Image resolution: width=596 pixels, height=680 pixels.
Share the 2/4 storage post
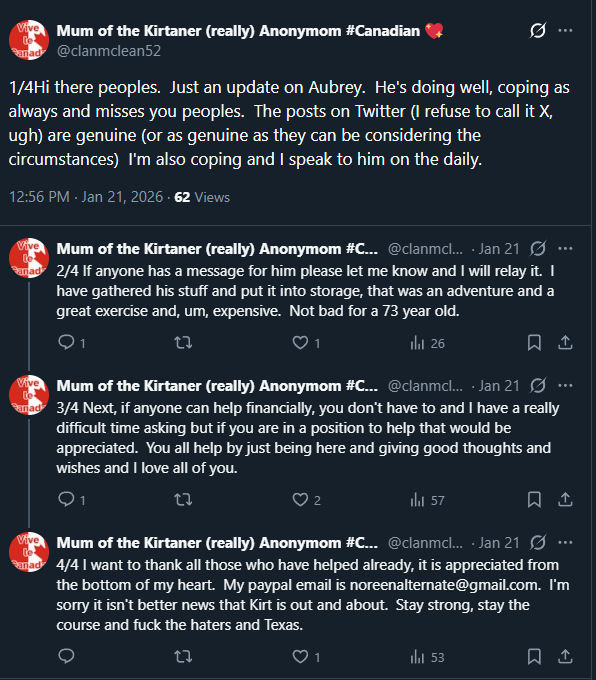pyautogui.click(x=565, y=343)
